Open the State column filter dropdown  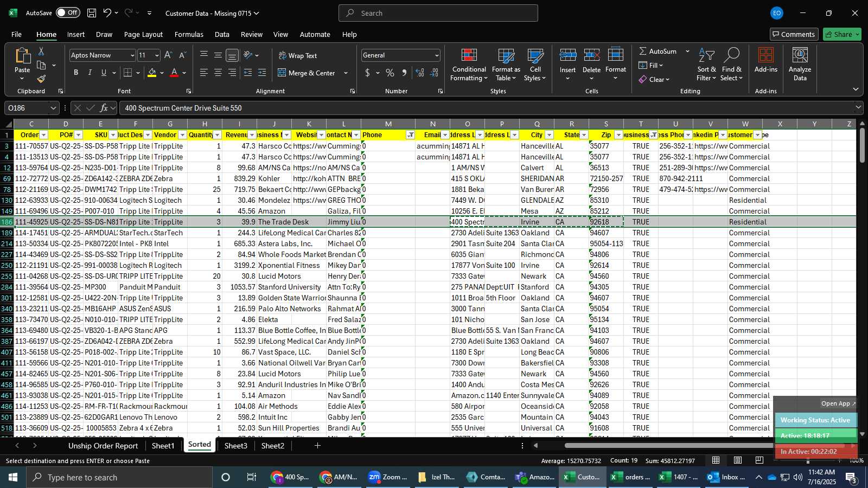point(584,135)
